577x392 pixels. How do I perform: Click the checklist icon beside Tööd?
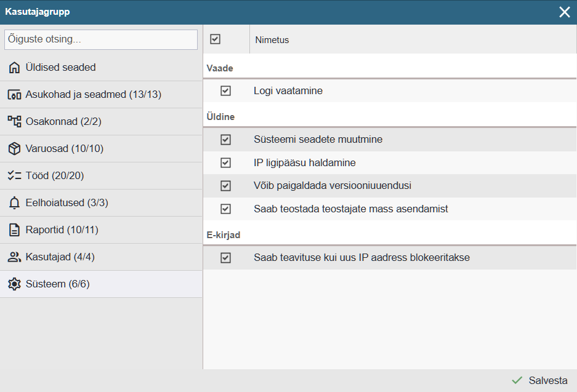[x=14, y=176]
